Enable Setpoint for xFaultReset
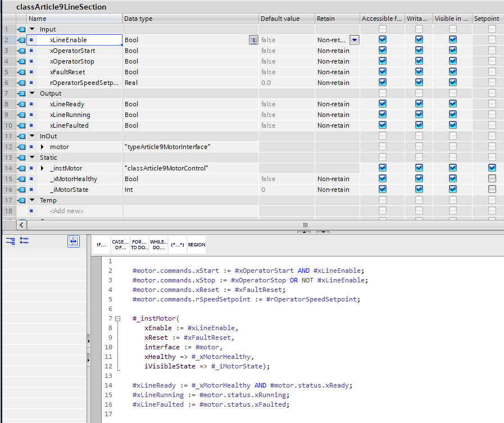504x423 pixels. click(x=492, y=72)
